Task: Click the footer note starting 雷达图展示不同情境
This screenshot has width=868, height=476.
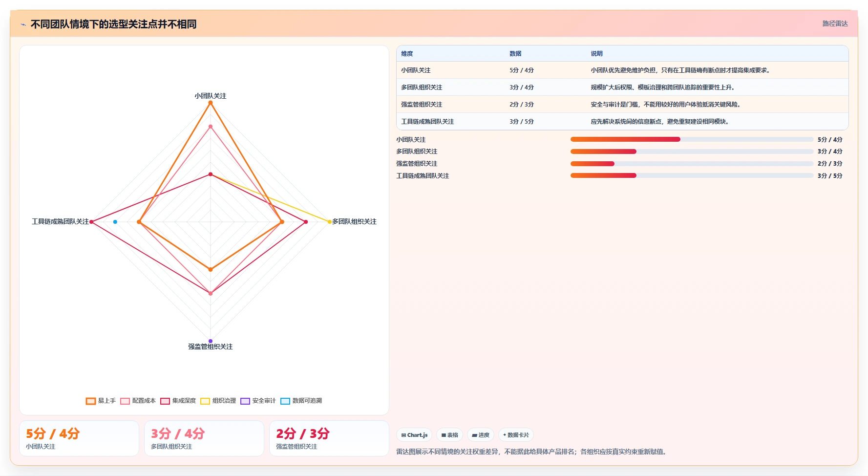Action: click(532, 452)
